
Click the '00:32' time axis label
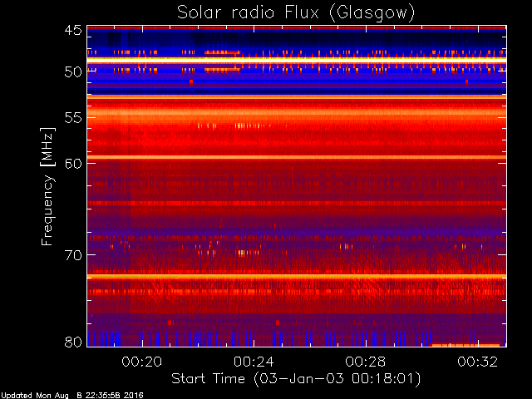pyautogui.click(x=477, y=362)
